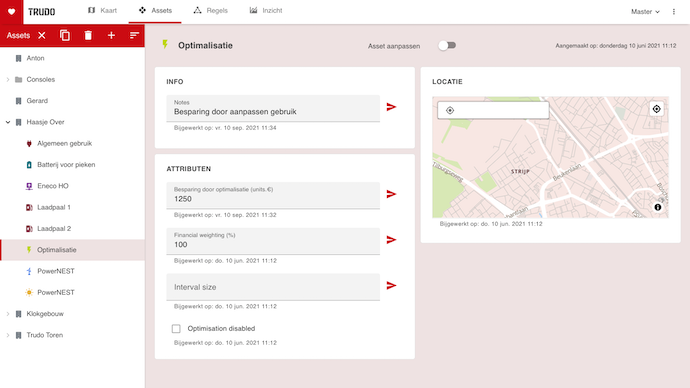
Task: Click the Aangemaakt op date text
Action: coord(616,46)
